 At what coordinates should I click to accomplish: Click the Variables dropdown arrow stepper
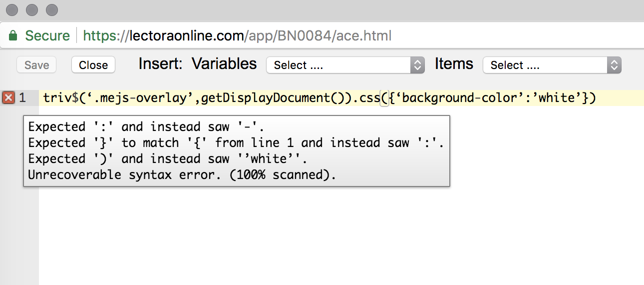coord(417,65)
